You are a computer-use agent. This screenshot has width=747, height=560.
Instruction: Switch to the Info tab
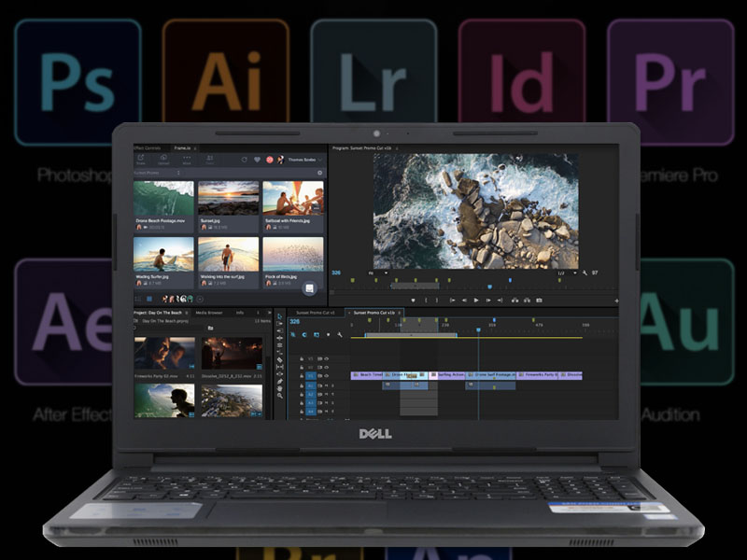(x=240, y=313)
